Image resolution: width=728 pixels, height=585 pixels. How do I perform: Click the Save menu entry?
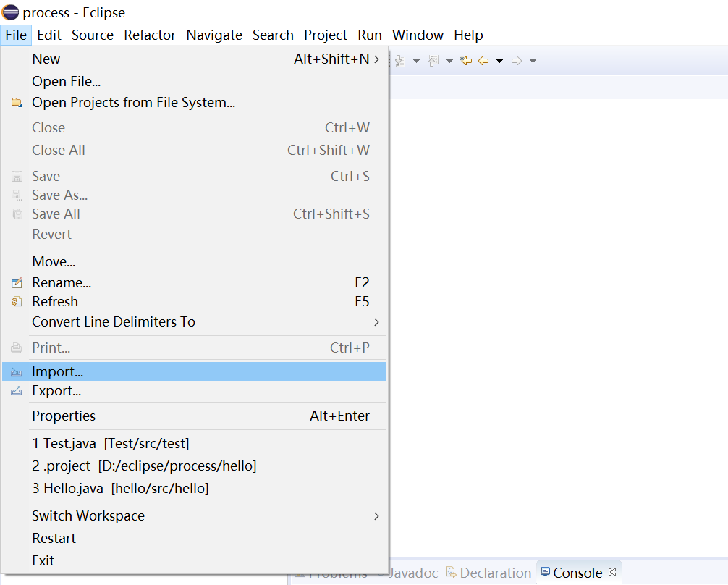[x=194, y=176]
